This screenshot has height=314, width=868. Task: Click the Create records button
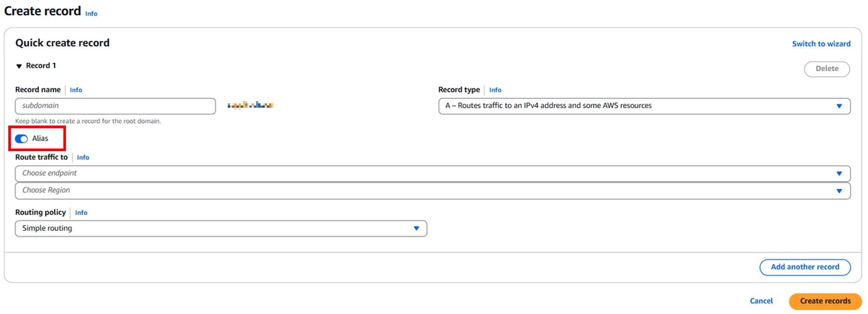pos(825,301)
